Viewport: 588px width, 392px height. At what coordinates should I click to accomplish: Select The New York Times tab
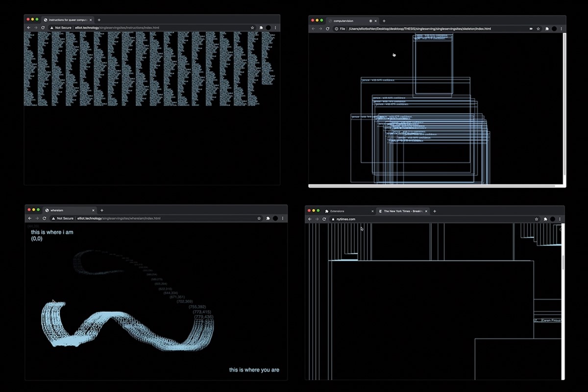(x=402, y=211)
